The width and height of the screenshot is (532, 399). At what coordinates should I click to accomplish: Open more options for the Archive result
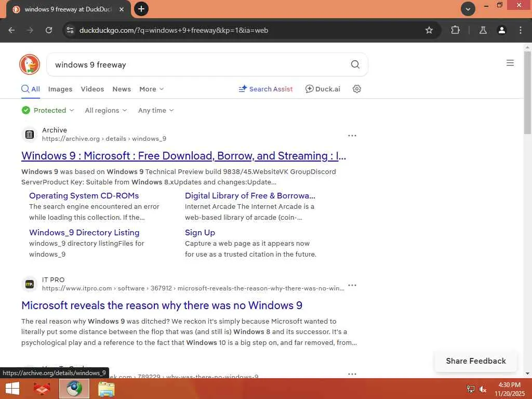click(352, 136)
